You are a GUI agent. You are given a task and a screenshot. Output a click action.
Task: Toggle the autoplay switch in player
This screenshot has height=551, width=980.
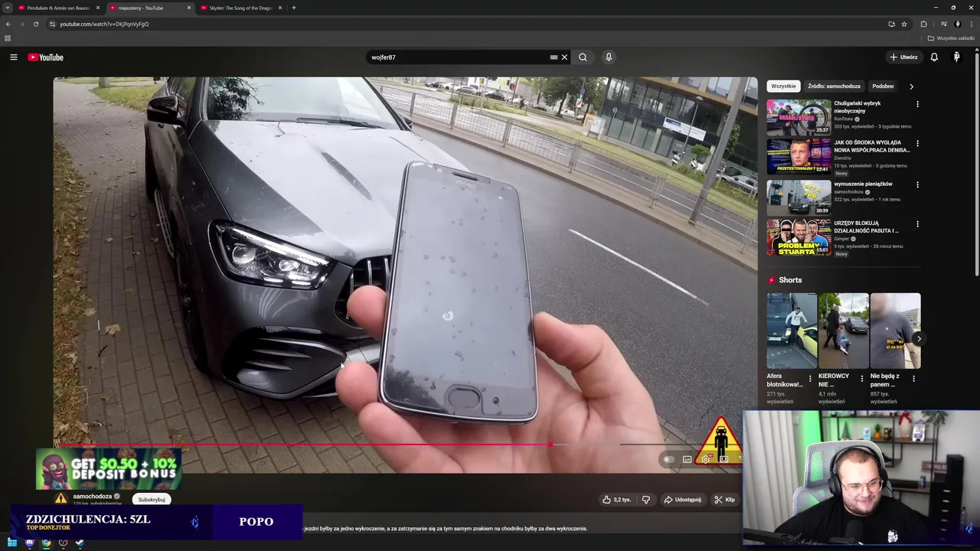click(x=669, y=459)
